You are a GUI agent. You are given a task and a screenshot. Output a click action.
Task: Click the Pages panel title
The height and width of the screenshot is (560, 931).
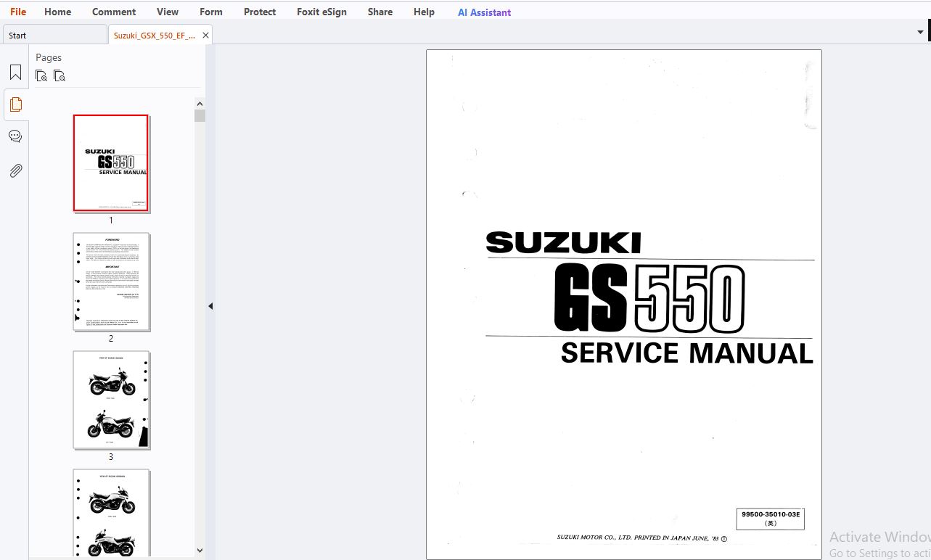[49, 57]
